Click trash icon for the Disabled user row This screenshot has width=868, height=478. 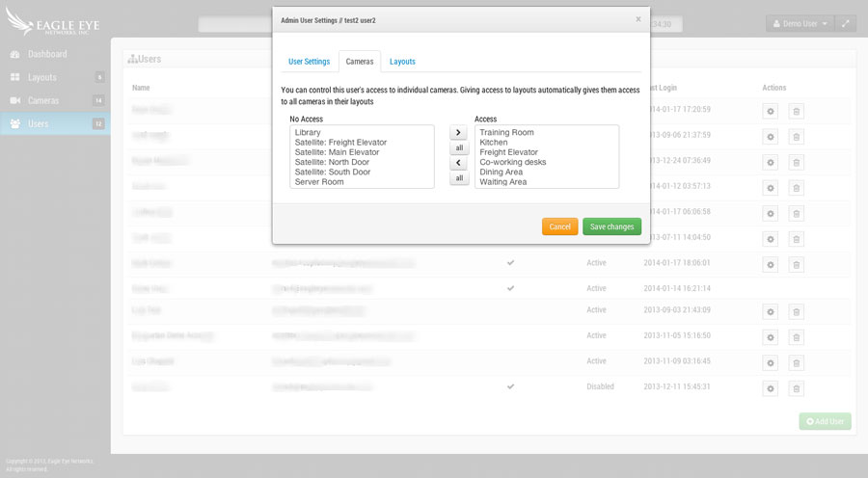pos(797,388)
